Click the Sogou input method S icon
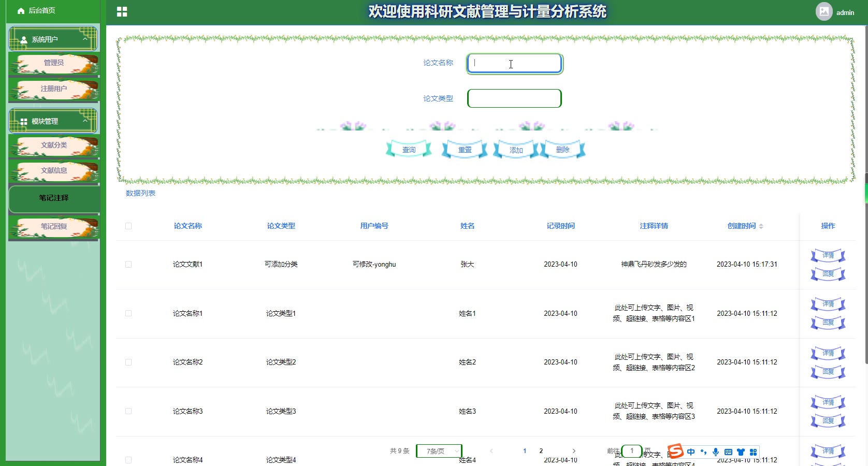The width and height of the screenshot is (868, 466). (675, 452)
